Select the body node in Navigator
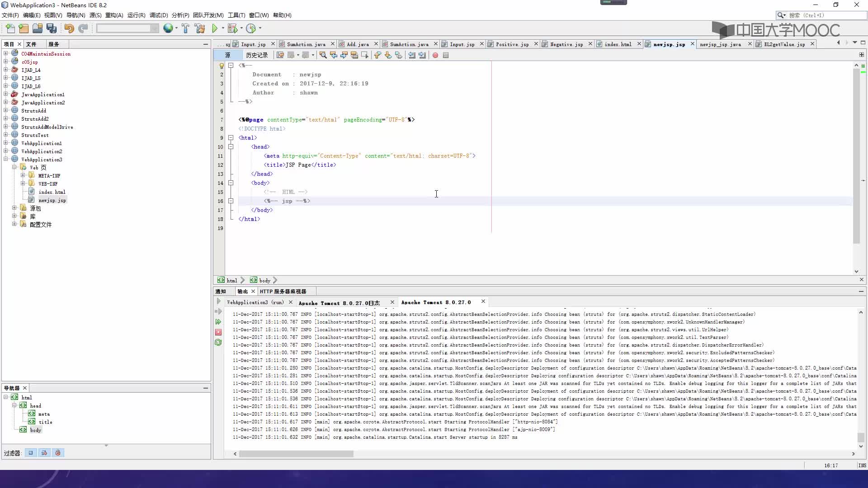The height and width of the screenshot is (488, 868). point(36,430)
